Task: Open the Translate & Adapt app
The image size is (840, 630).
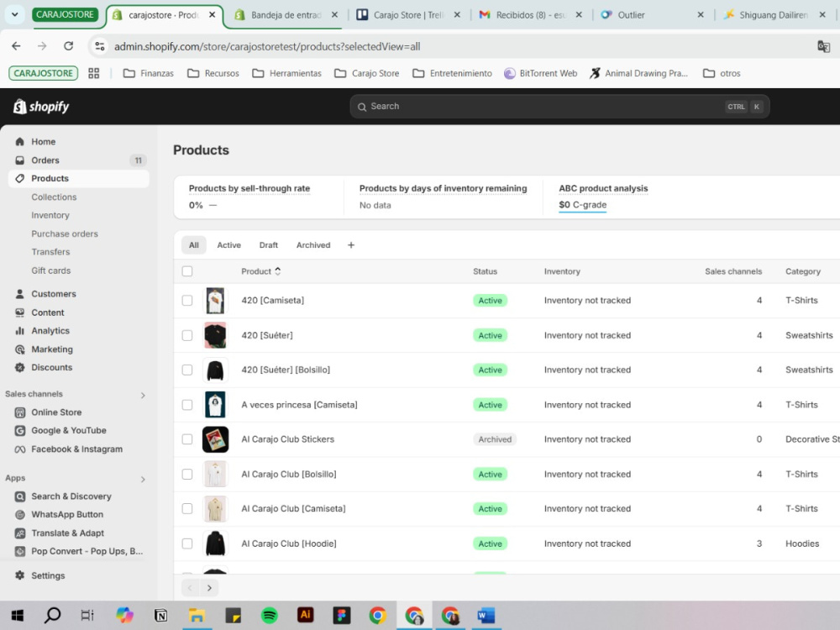Action: coord(67,533)
